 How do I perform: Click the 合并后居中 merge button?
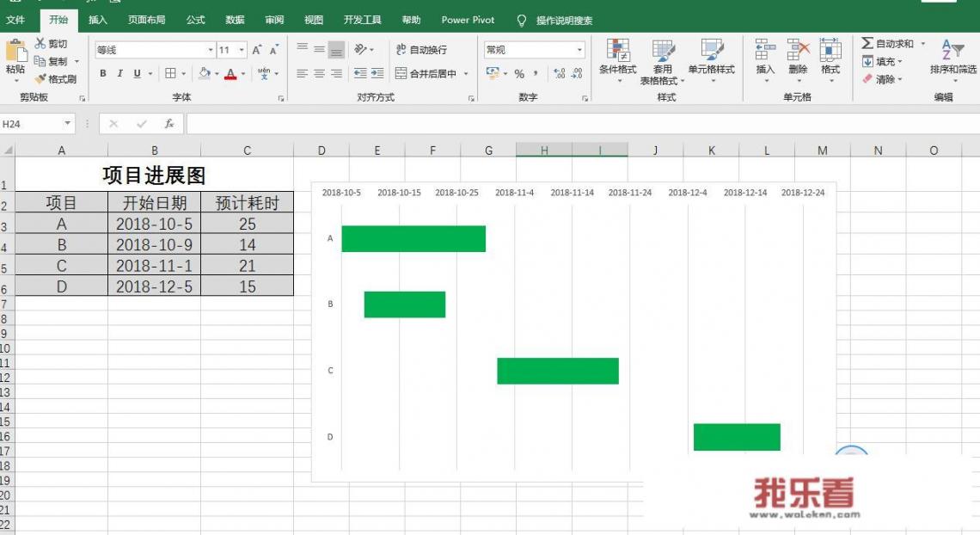[426, 74]
